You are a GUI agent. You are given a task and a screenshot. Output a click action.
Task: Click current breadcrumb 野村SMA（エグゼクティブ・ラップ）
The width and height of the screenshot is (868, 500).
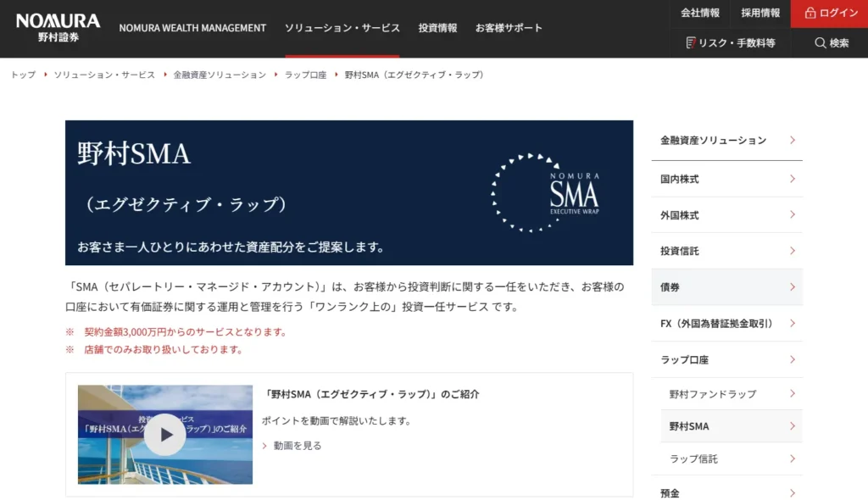pyautogui.click(x=414, y=75)
